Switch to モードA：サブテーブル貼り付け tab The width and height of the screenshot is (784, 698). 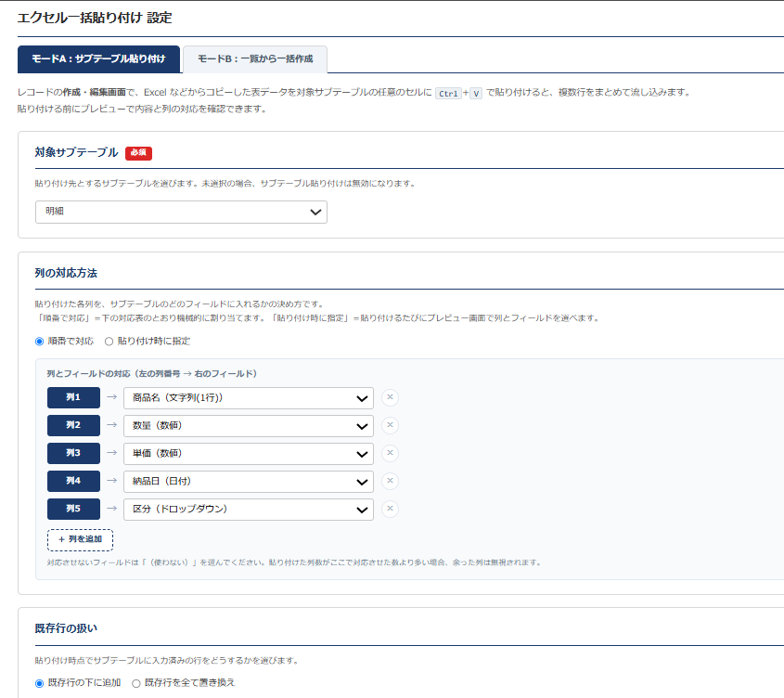coord(98,59)
